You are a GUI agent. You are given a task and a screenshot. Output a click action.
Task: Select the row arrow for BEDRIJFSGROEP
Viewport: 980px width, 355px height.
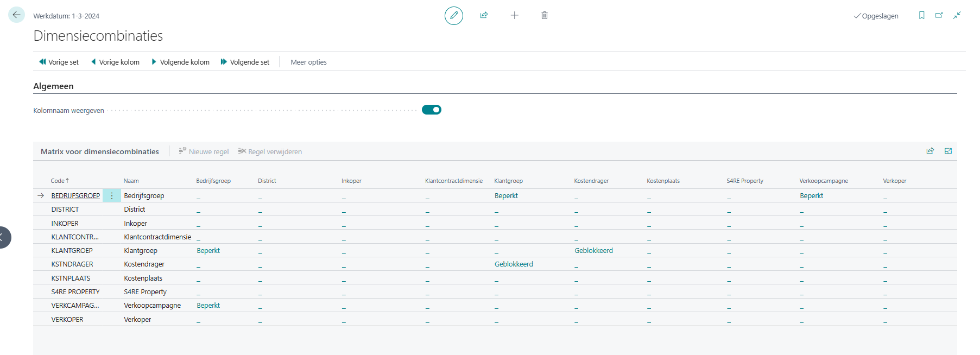point(41,195)
